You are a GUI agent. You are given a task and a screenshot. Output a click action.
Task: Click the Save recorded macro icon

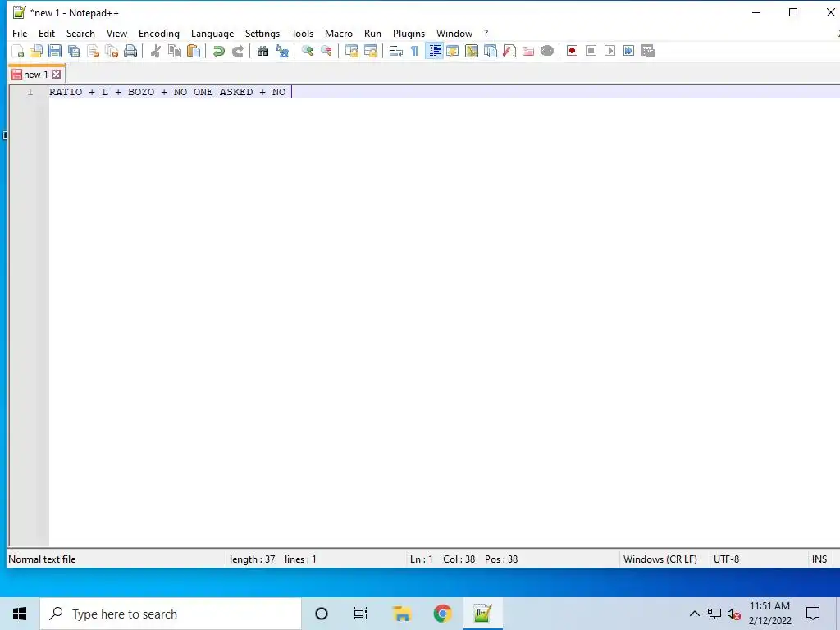point(648,51)
